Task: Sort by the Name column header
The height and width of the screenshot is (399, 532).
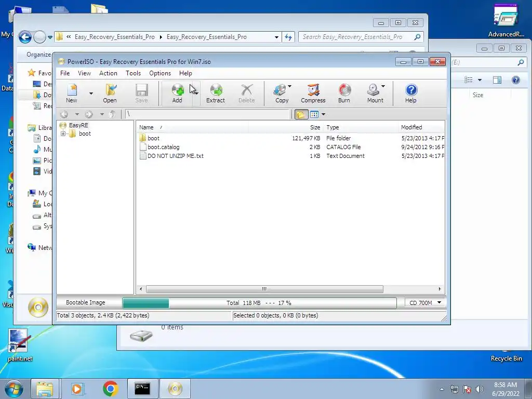Action: pyautogui.click(x=192, y=127)
